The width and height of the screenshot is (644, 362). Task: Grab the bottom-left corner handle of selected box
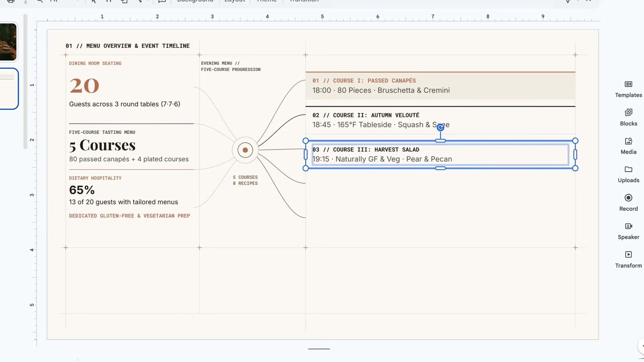(305, 168)
